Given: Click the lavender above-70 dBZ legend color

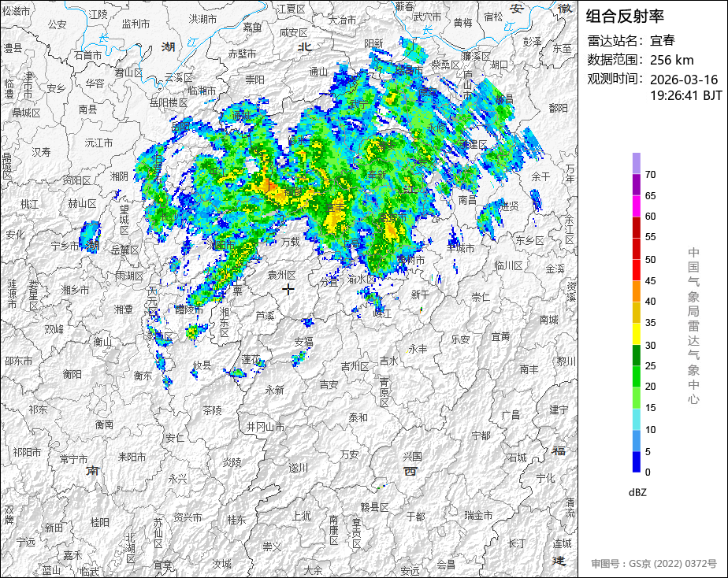Looking at the screenshot, I should (636, 163).
